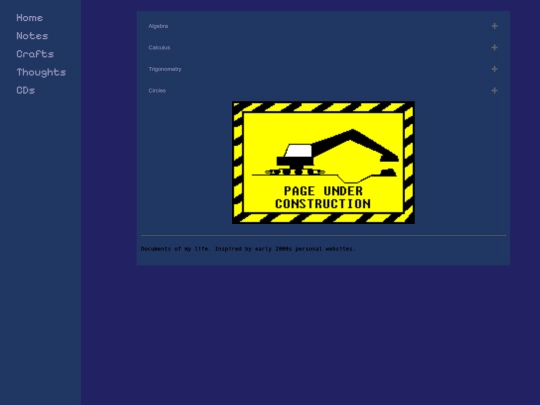Click the Page Under Construction image

[323, 163]
